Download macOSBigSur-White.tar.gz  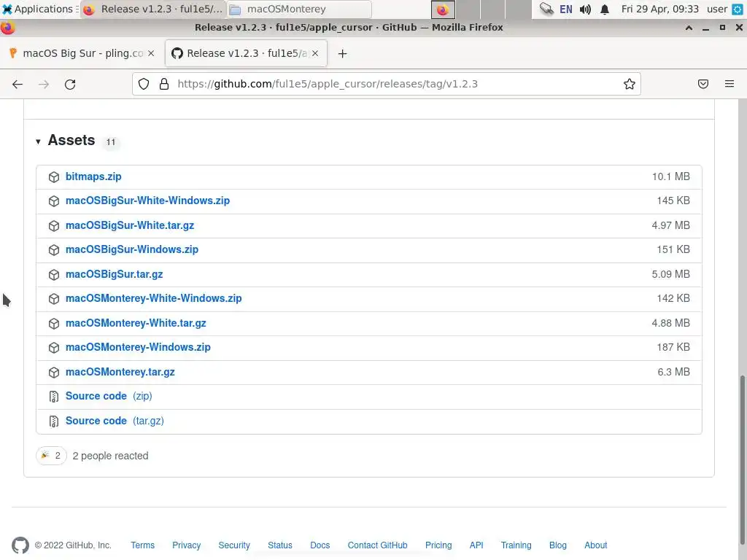point(130,226)
